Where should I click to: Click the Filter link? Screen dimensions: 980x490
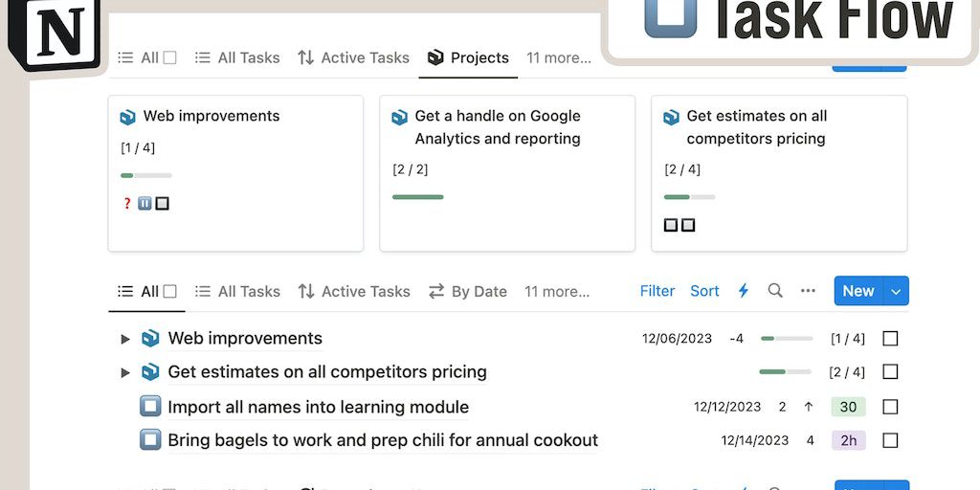pyautogui.click(x=657, y=291)
